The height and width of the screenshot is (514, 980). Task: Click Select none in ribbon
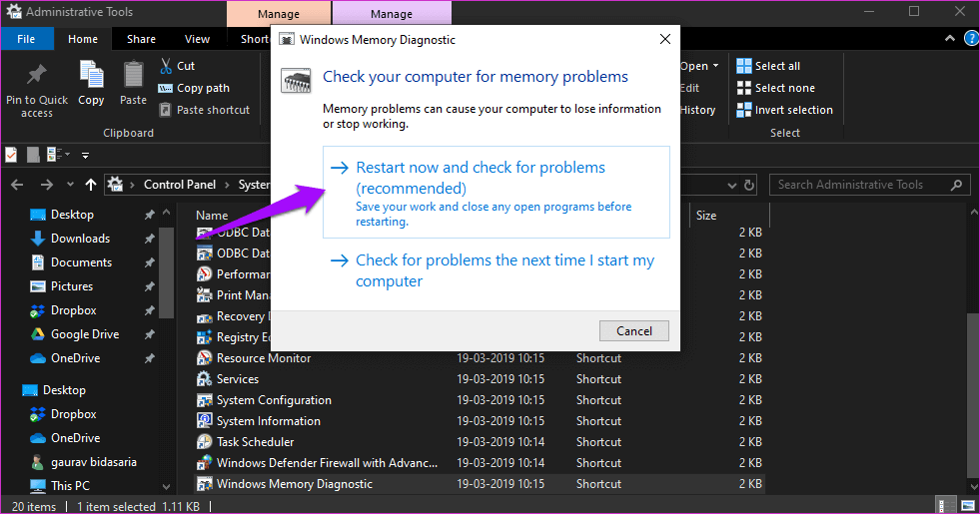[x=775, y=88]
